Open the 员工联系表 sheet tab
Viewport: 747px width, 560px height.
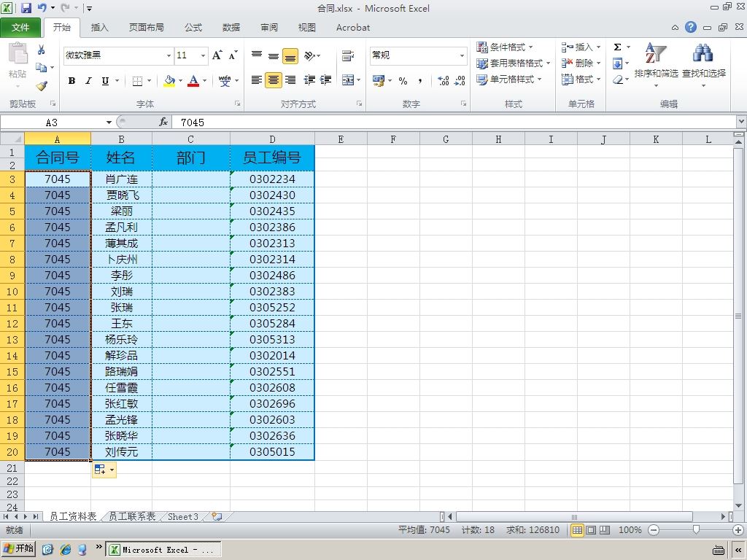(x=132, y=517)
